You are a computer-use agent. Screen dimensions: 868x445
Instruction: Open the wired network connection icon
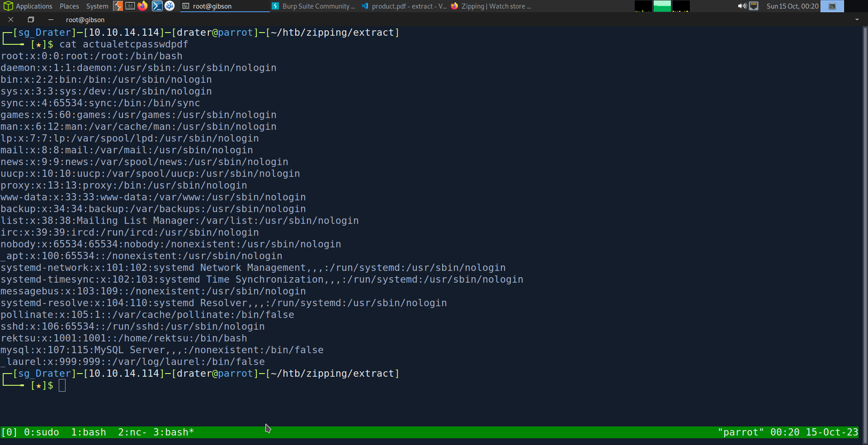point(754,6)
